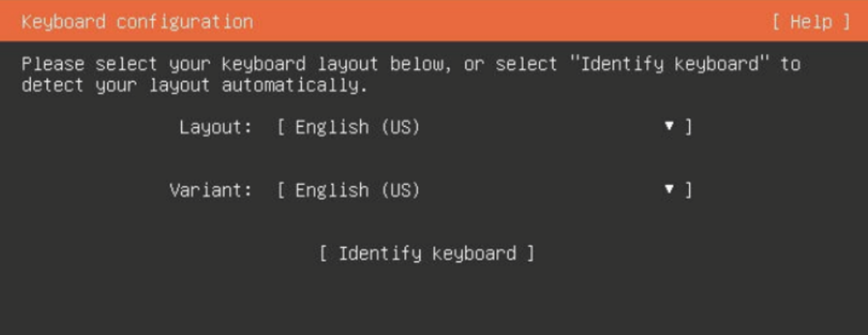Click the closing bracket of Variant selector

coord(688,190)
